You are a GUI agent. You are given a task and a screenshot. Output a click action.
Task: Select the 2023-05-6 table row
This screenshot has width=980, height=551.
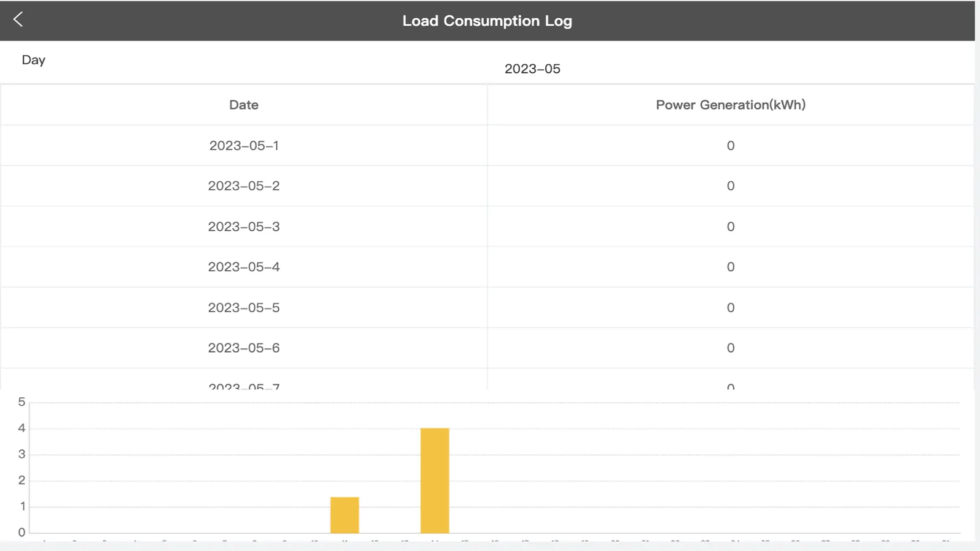[x=243, y=347]
